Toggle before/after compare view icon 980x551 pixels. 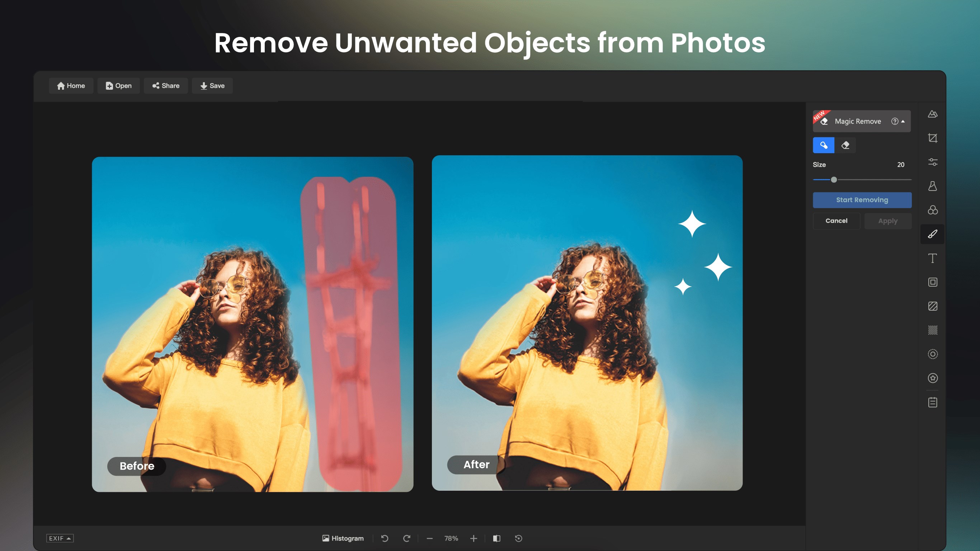tap(496, 538)
